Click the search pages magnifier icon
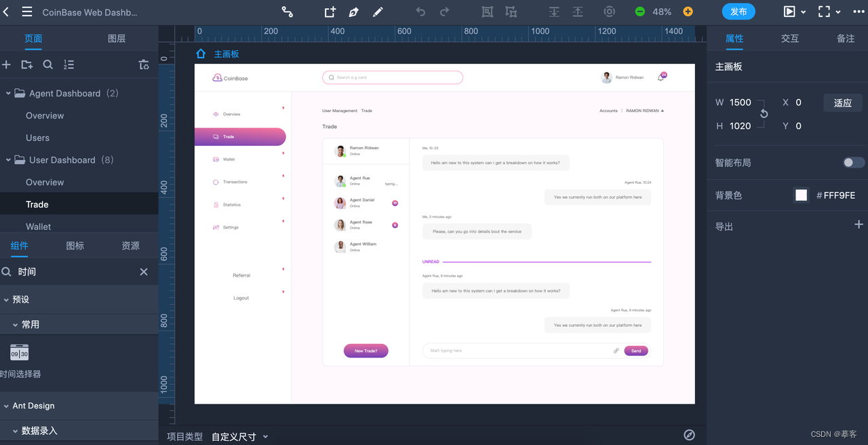This screenshot has height=445, width=868. (x=48, y=64)
